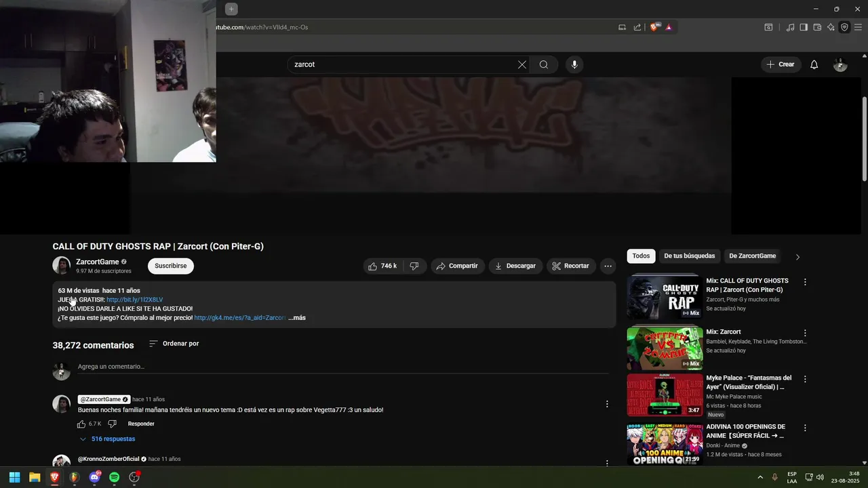This screenshot has width=868, height=488.
Task: Open options for Myke Palace video
Action: click(805, 379)
